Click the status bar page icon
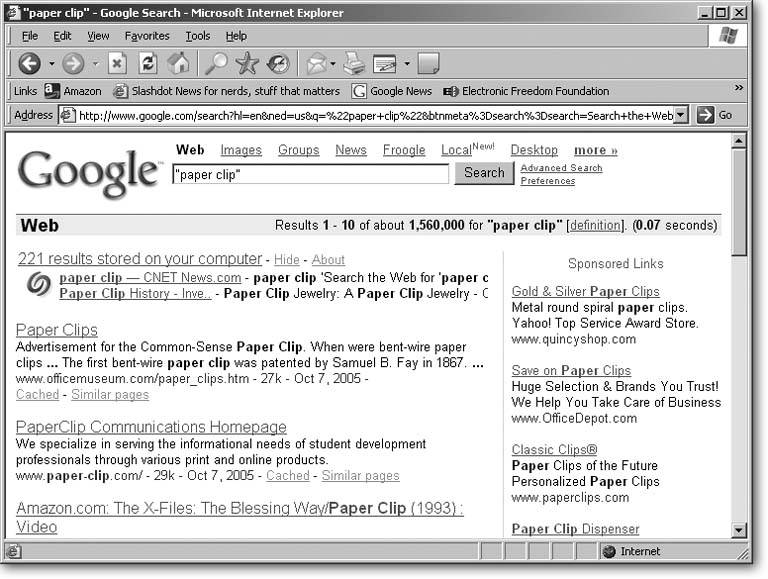768x579 pixels. tap(14, 552)
